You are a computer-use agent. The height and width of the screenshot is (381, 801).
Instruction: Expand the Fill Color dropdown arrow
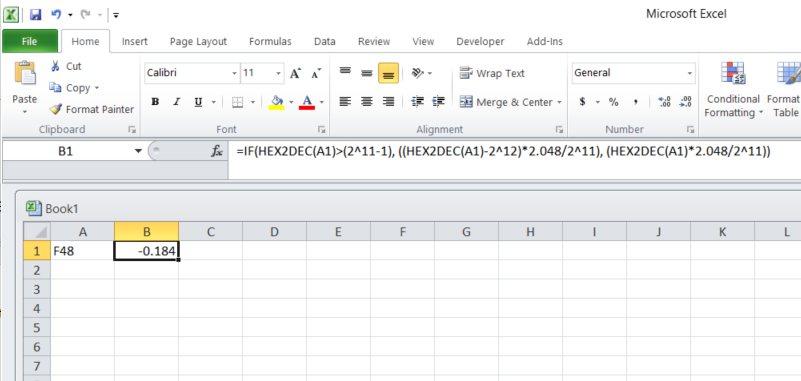click(291, 102)
